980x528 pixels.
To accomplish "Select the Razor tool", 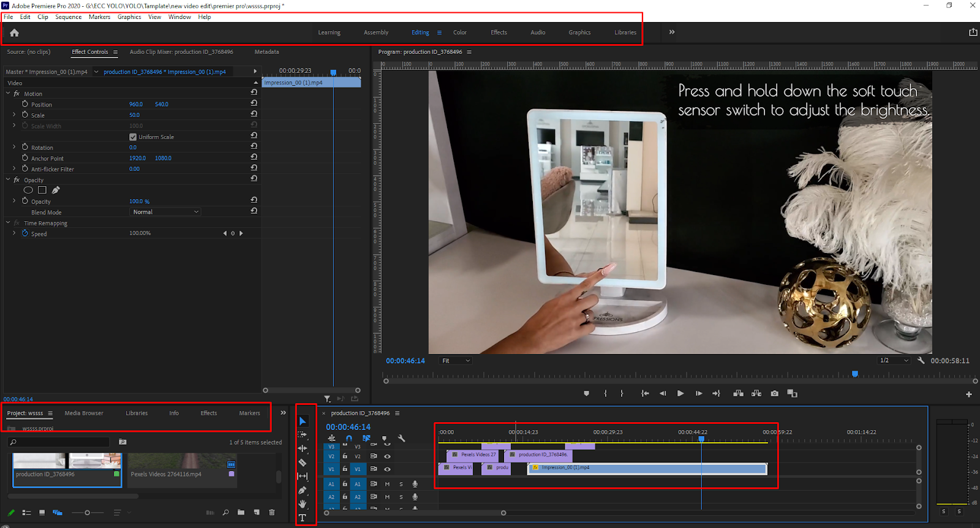I will pyautogui.click(x=303, y=462).
